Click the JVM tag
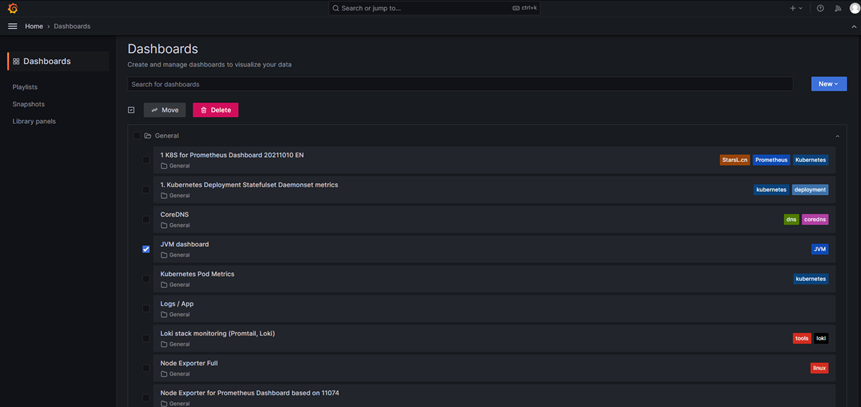This screenshot has height=407, width=861. pyautogui.click(x=820, y=249)
